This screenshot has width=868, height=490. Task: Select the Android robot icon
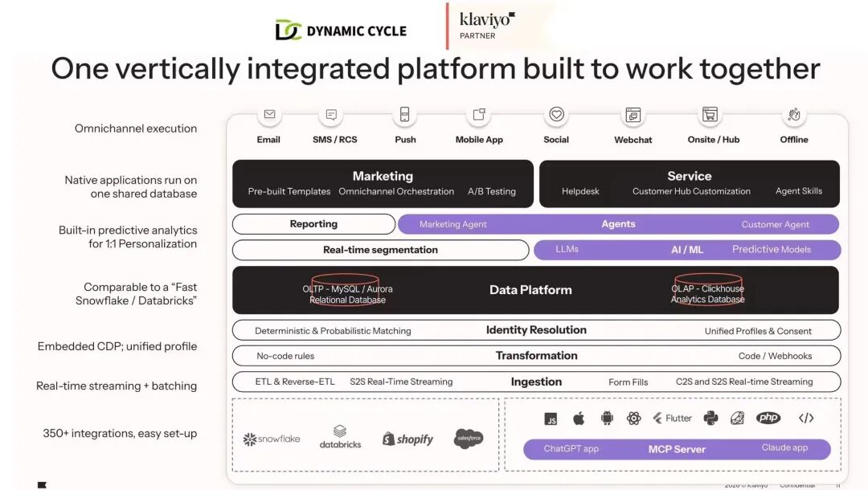click(607, 419)
